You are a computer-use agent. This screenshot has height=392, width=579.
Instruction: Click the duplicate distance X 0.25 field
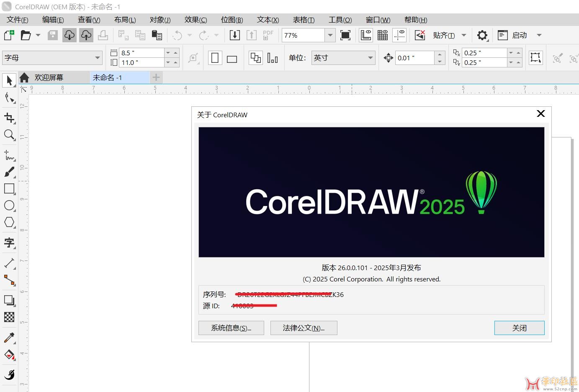(485, 53)
